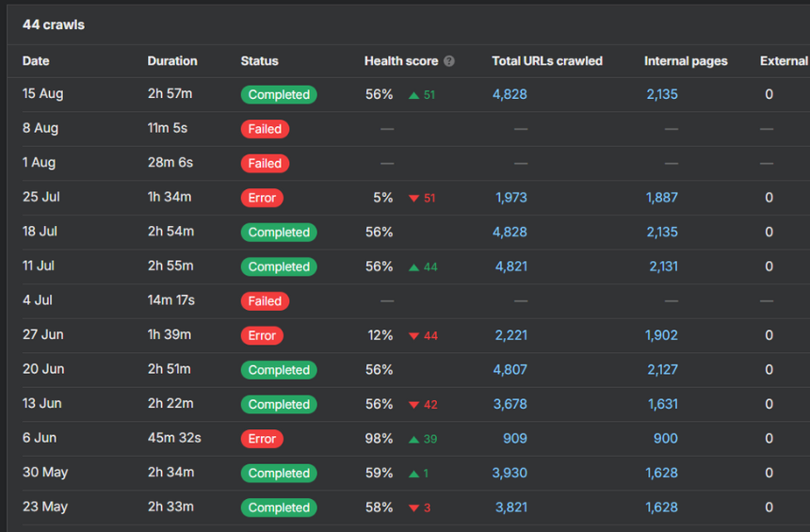Open internal pages 2,127 for 20 Jun

663,370
